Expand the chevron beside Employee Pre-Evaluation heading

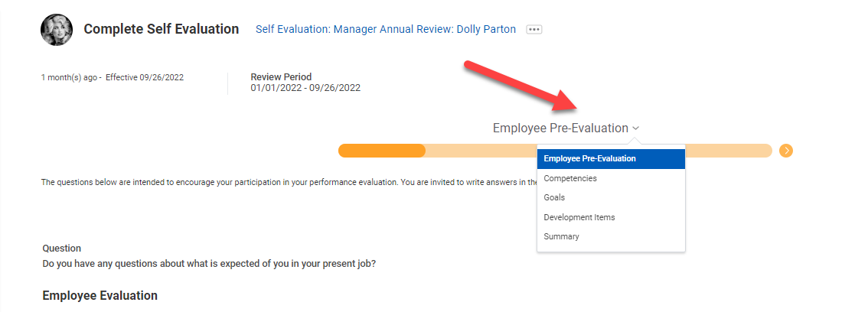635,128
